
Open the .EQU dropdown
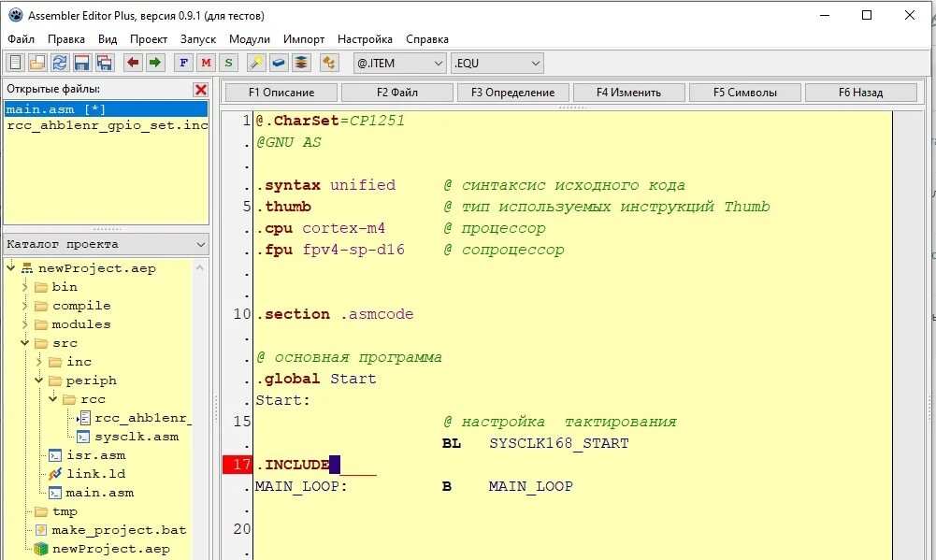(497, 63)
